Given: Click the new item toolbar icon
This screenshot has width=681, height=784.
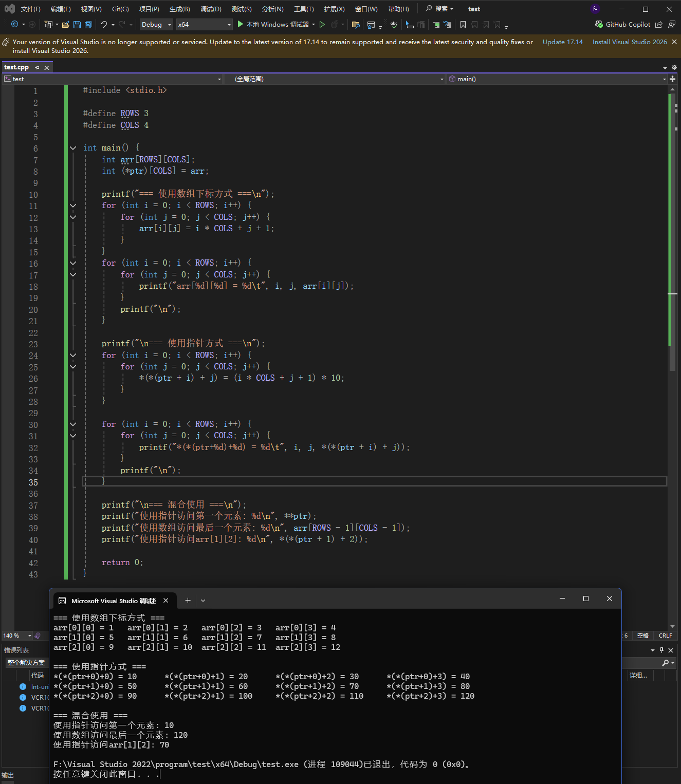Looking at the screenshot, I should coord(48,24).
